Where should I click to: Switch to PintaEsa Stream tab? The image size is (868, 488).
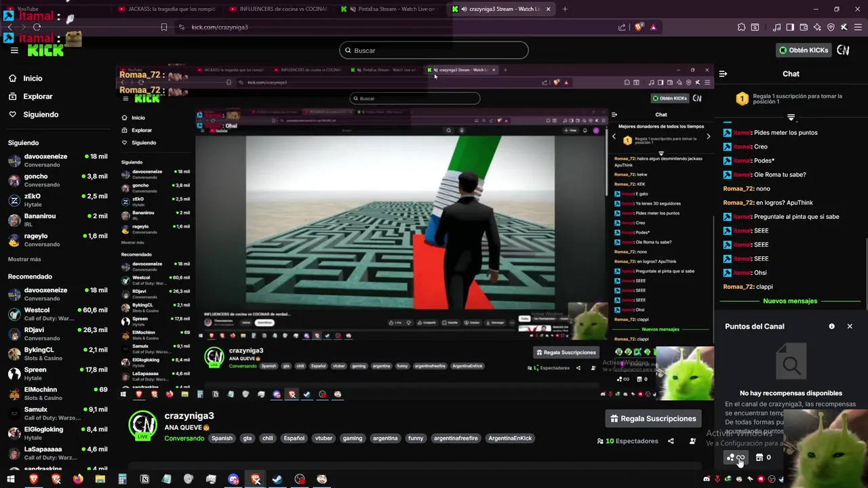click(x=390, y=9)
